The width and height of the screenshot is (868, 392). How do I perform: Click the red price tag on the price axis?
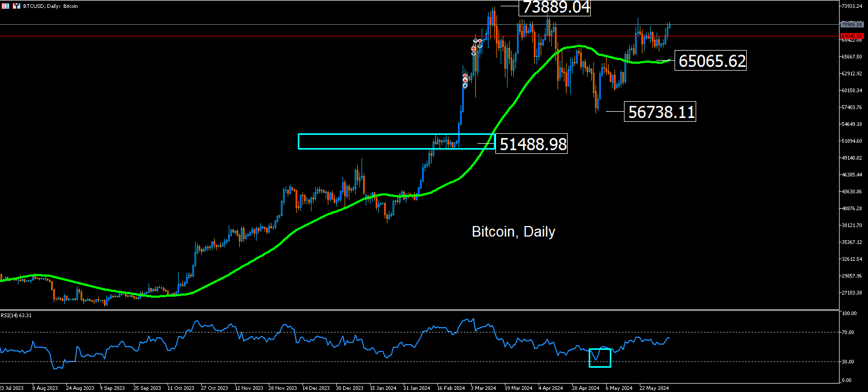pos(852,36)
